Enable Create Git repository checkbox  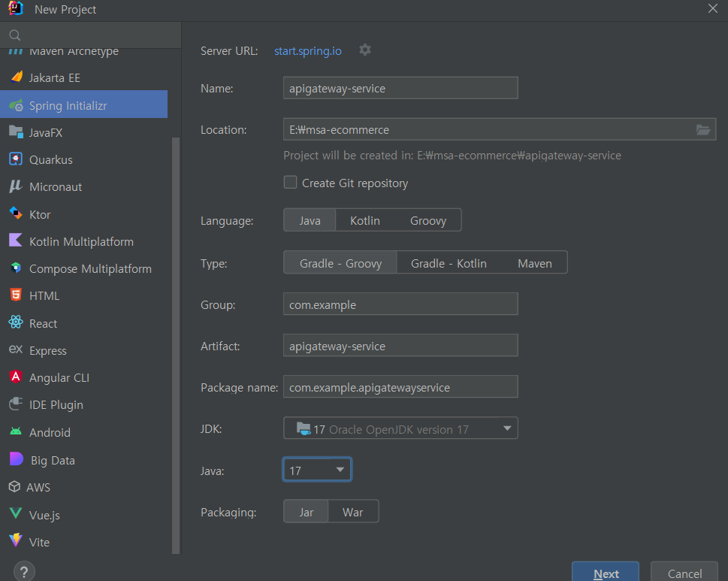[x=290, y=183]
